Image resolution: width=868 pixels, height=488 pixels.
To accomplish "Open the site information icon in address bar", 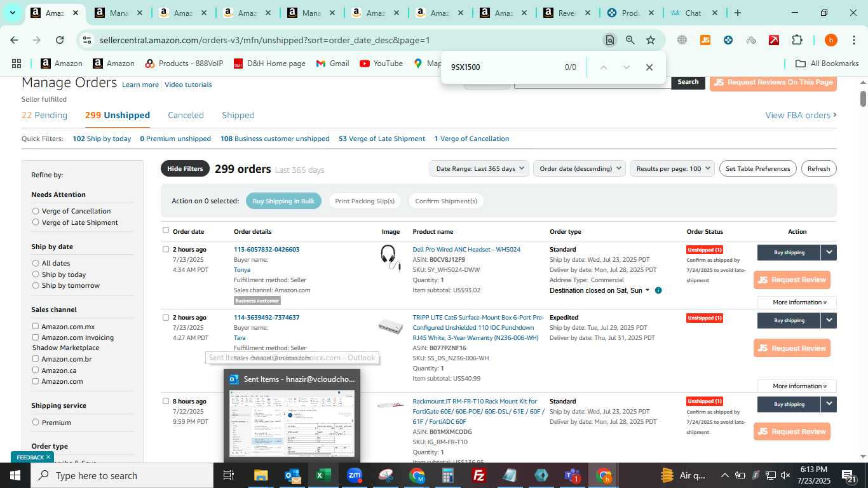I will tap(87, 39).
